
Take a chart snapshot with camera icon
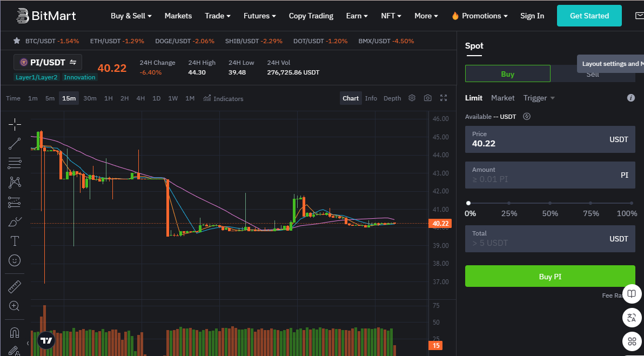(x=427, y=98)
